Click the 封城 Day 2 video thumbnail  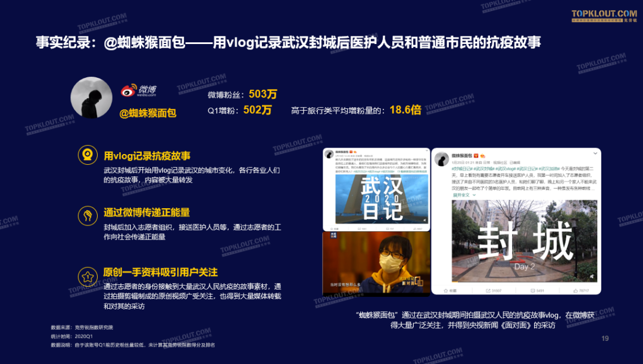(x=525, y=241)
